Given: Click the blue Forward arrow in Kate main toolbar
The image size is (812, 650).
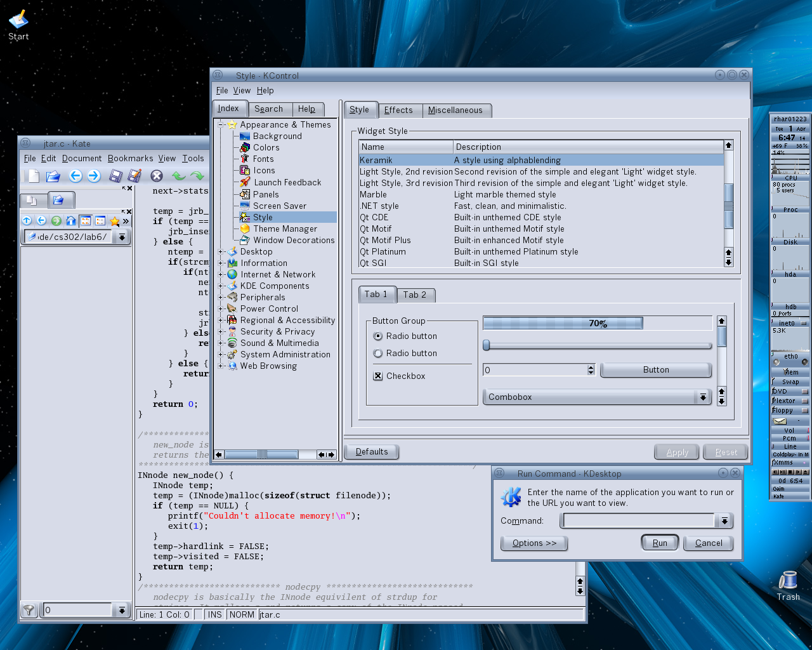Looking at the screenshot, I should click(x=94, y=176).
